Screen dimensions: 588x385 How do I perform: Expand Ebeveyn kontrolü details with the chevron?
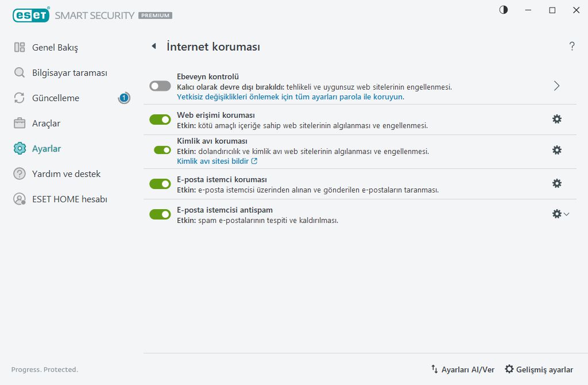pyautogui.click(x=556, y=85)
